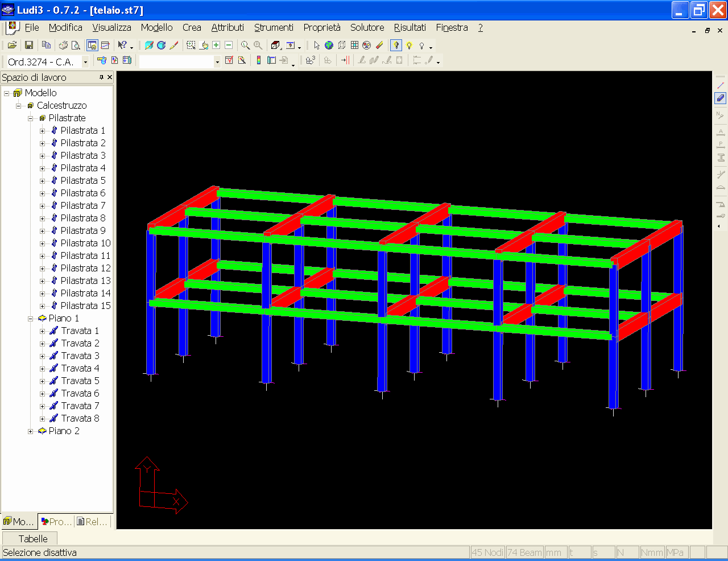Click the green plus zoom-in icon

[x=216, y=45]
